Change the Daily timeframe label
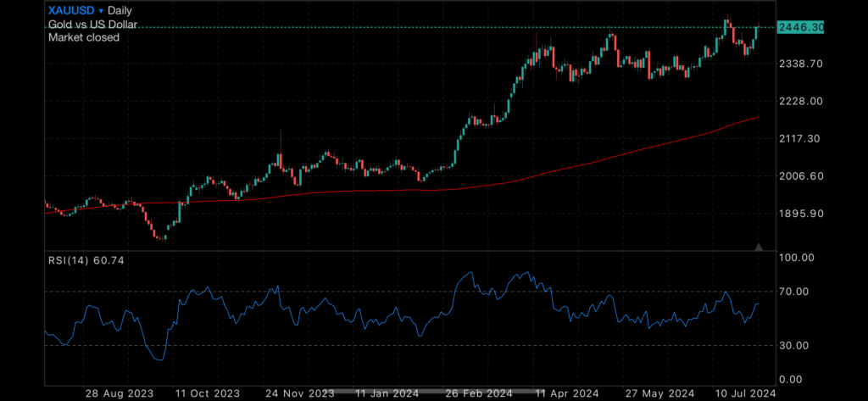The height and width of the screenshot is (401, 868). pyautogui.click(x=120, y=10)
